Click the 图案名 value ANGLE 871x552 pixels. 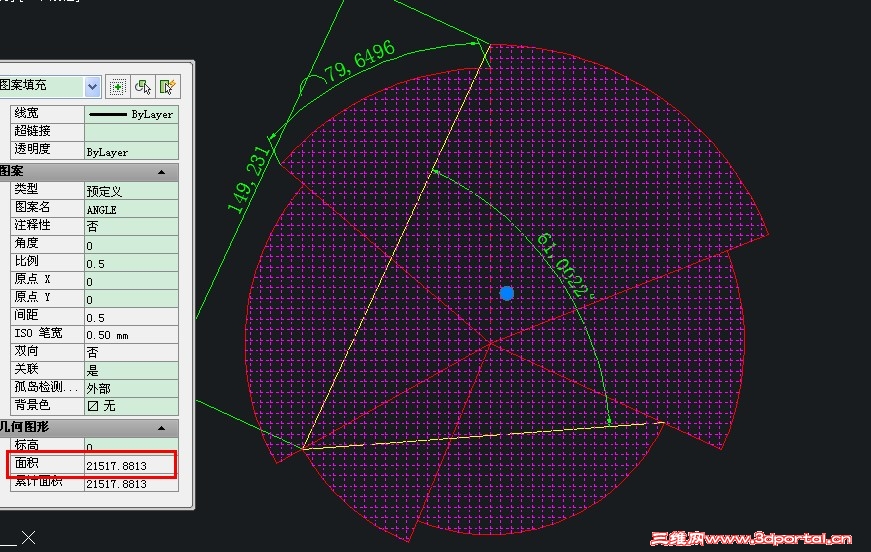click(131, 209)
